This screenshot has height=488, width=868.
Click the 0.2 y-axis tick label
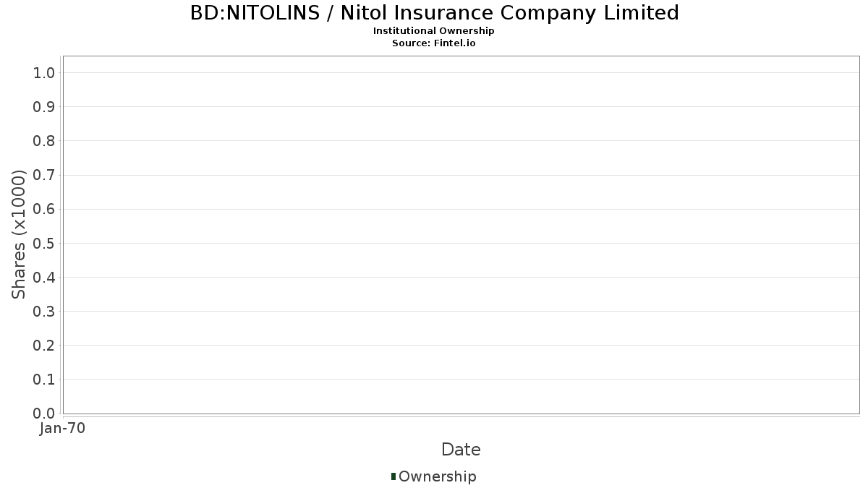coord(44,346)
